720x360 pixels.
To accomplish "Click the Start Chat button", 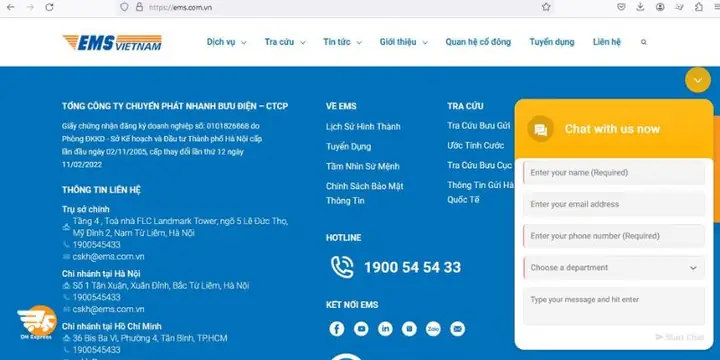I will (x=680, y=337).
